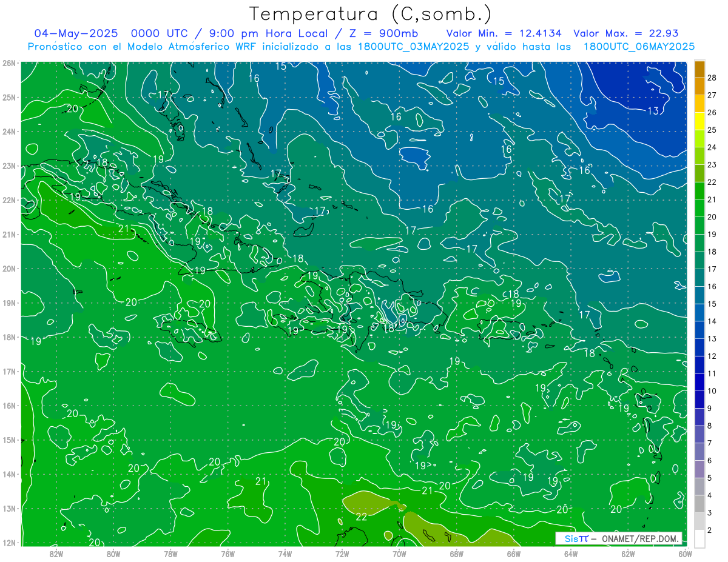Select the '62W' longitude label
The image size is (728, 562).
[628, 553]
